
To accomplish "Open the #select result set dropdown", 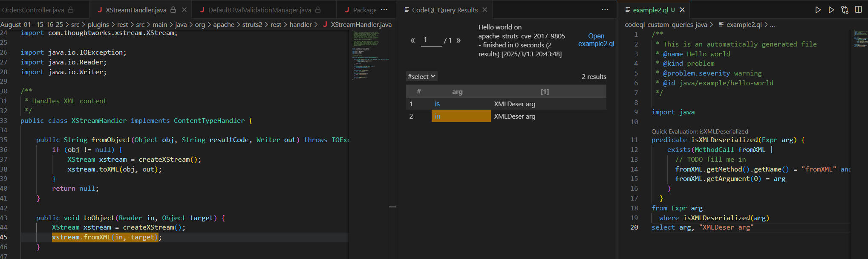I will [x=421, y=76].
